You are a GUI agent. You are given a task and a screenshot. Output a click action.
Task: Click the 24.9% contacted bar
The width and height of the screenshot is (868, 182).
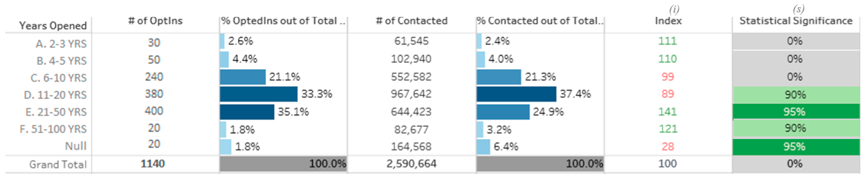tap(503, 112)
